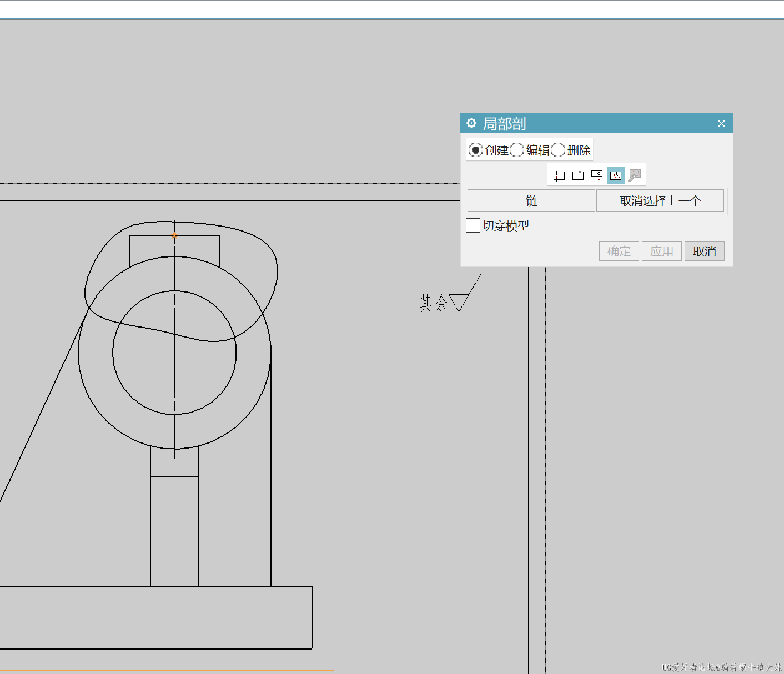The width and height of the screenshot is (784, 674).
Task: Click the gear icon in 局部剖 title
Action: pos(471,123)
